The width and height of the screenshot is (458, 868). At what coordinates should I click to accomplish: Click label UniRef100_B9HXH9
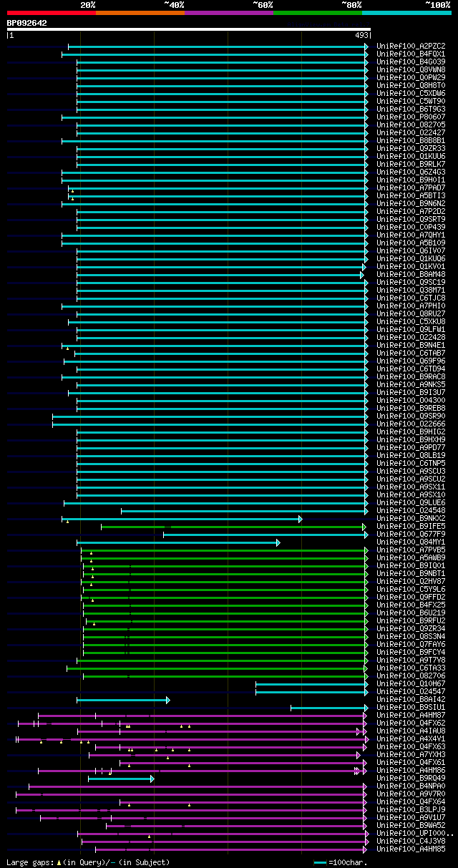tap(411, 439)
